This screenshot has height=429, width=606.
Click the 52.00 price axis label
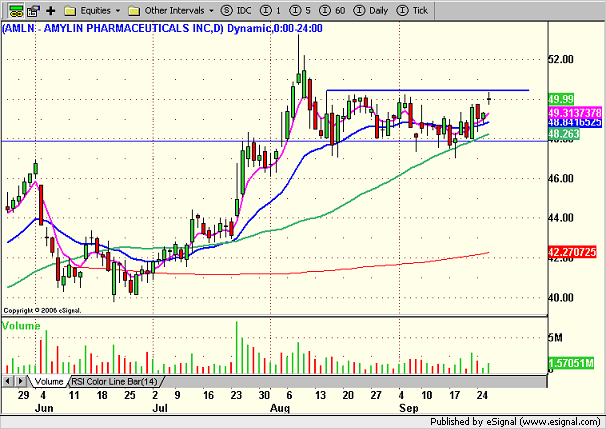(x=561, y=59)
